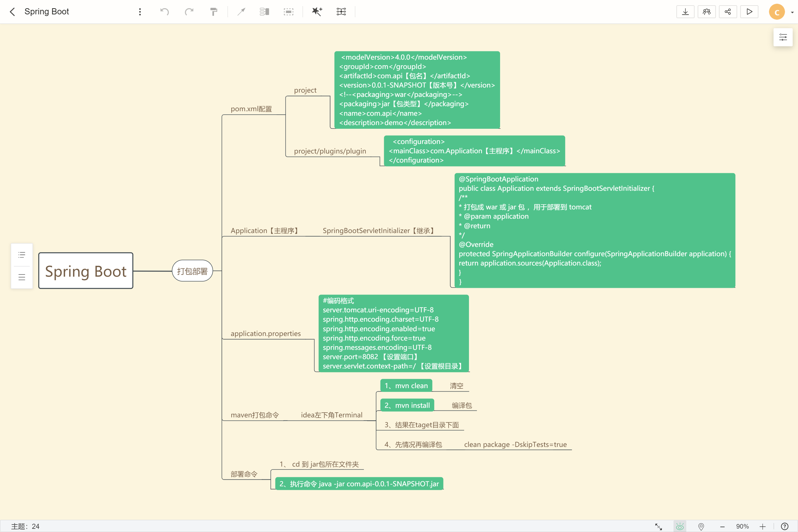
Task: Select the idea左下角Terminal node
Action: click(x=332, y=415)
